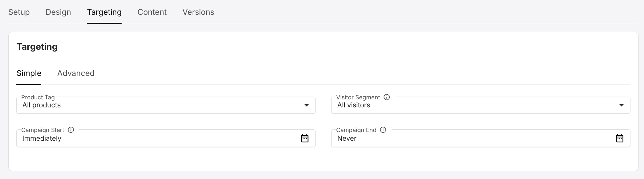644x179 pixels.
Task: View the Versions tab
Action: (198, 12)
